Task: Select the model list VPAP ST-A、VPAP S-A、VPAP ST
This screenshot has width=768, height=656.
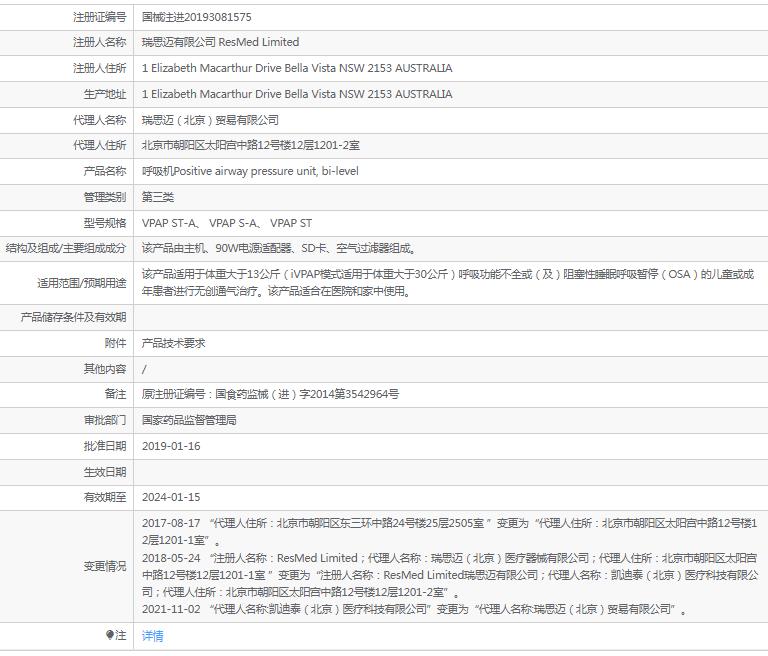Action: [227, 223]
